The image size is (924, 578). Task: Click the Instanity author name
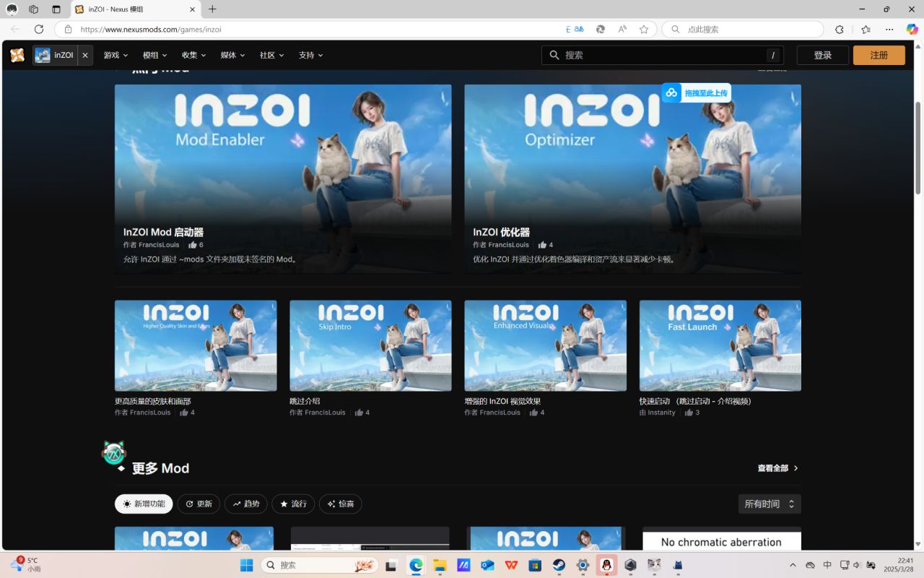coord(661,413)
